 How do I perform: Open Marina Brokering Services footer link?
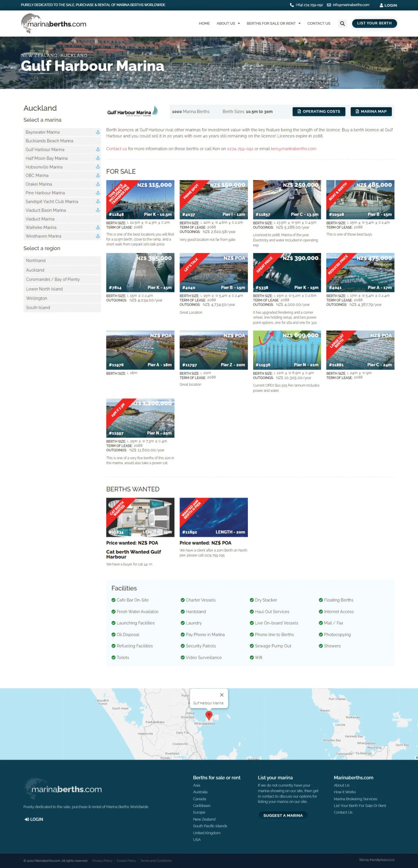(355, 799)
